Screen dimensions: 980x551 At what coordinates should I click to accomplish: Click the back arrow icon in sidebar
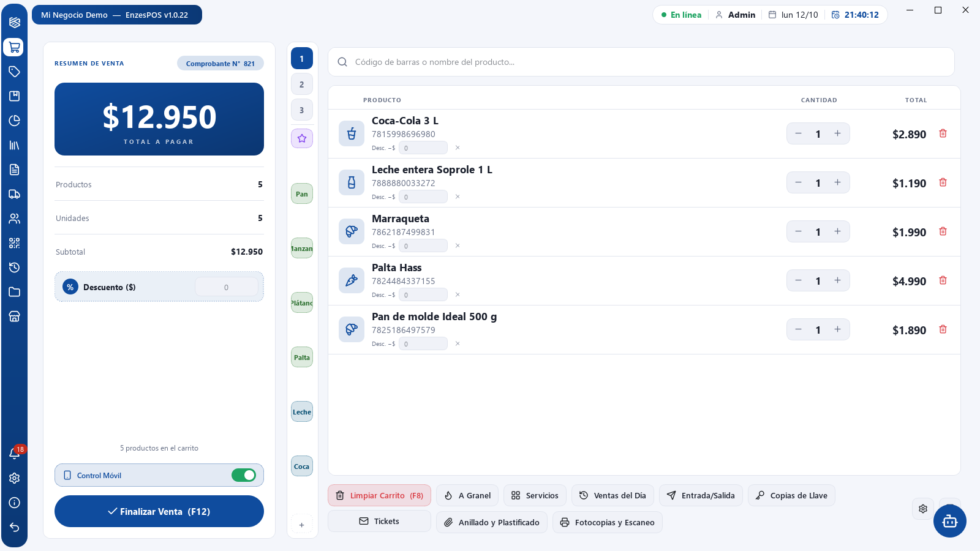pos(14,527)
